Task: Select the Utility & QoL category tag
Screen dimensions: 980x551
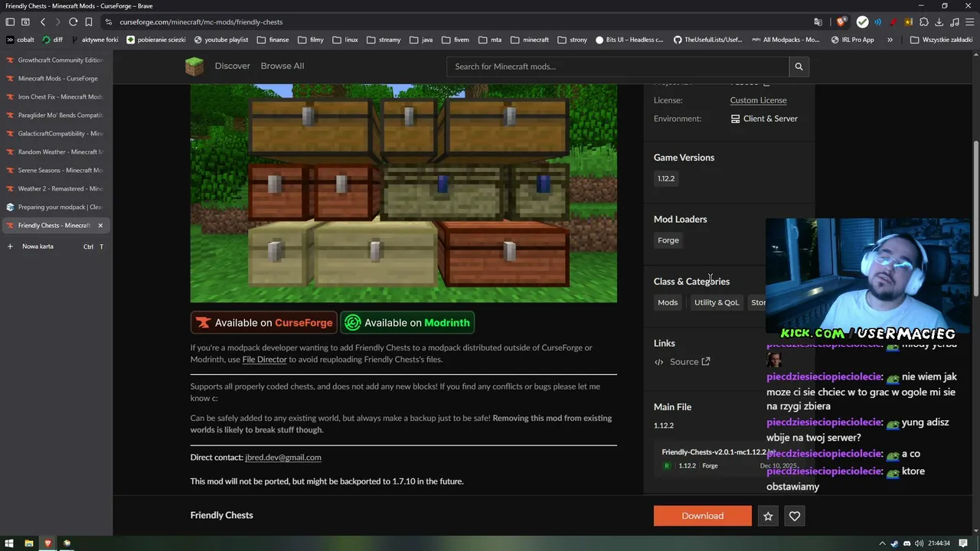Action: pyautogui.click(x=717, y=302)
